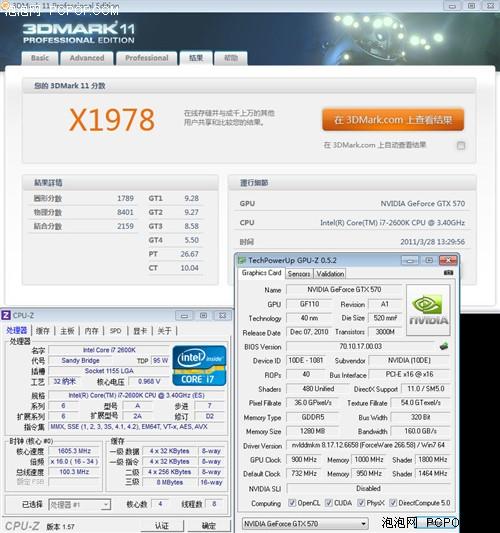Click the GT1 result 9.28
This screenshot has width=500, height=533.
pos(191,199)
